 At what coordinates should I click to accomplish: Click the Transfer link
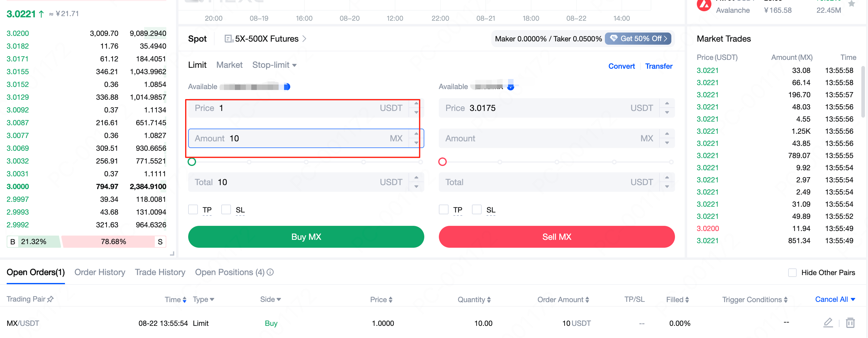[658, 66]
